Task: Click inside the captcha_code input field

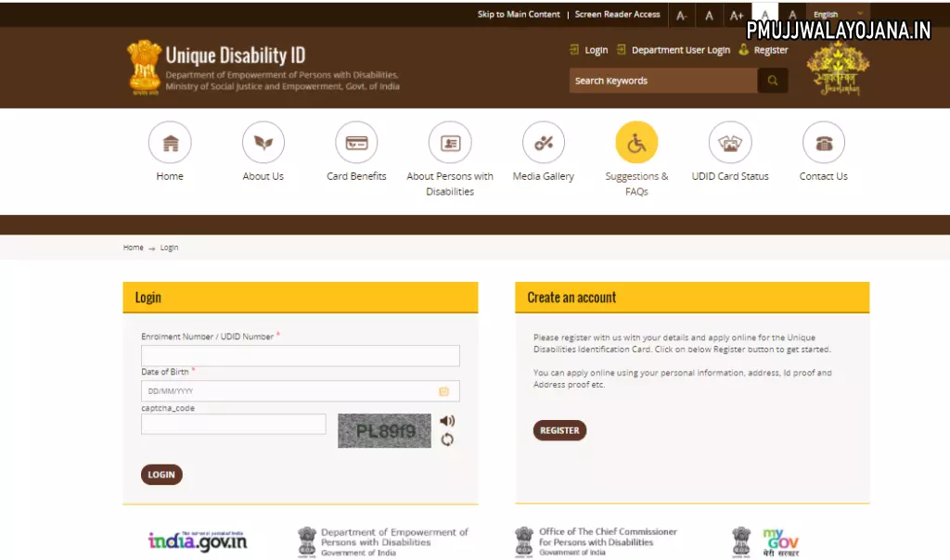Action: coord(233,424)
